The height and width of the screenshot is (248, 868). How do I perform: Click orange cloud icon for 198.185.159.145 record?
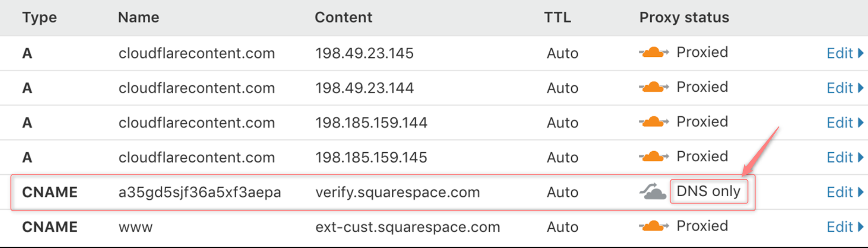654,157
